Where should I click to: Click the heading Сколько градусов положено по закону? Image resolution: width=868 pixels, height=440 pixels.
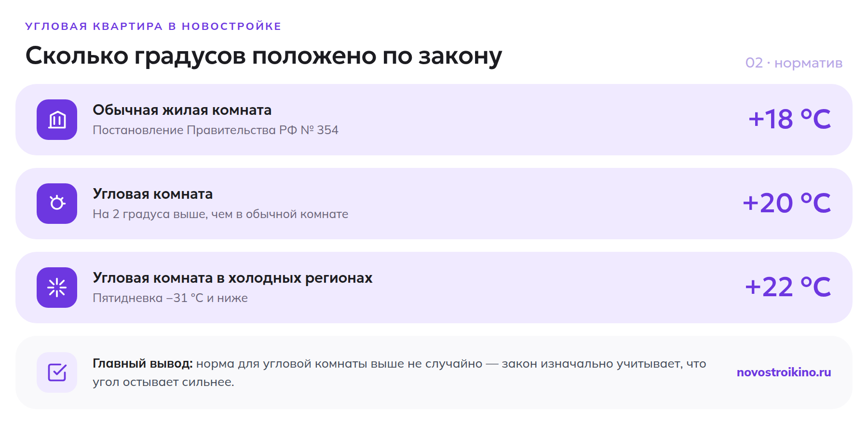pos(264,56)
